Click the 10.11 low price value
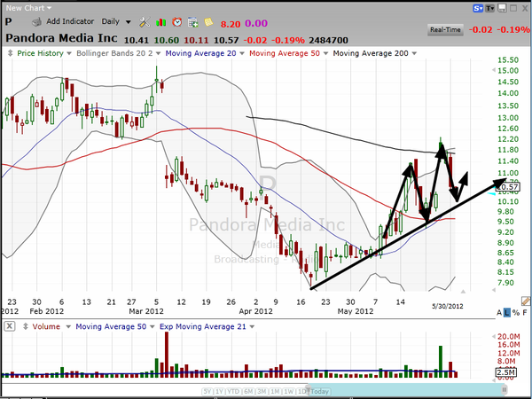This screenshot has height=399, width=532. pyautogui.click(x=196, y=41)
